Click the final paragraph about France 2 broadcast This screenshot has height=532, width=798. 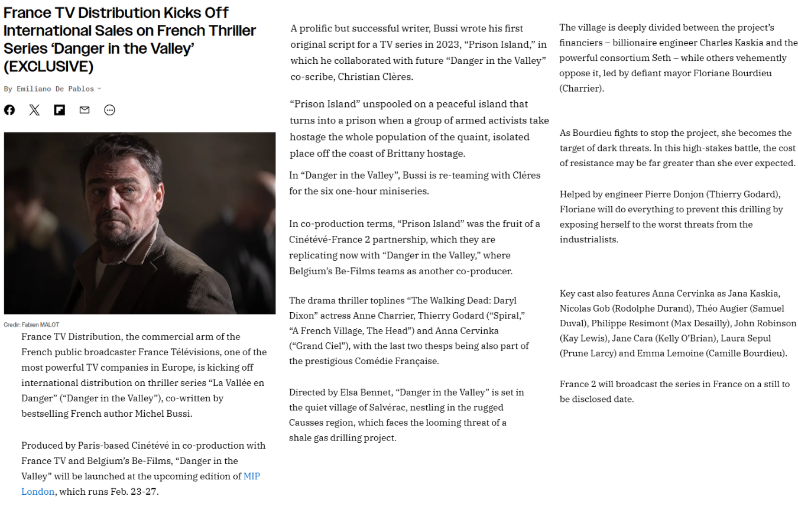pyautogui.click(x=674, y=391)
